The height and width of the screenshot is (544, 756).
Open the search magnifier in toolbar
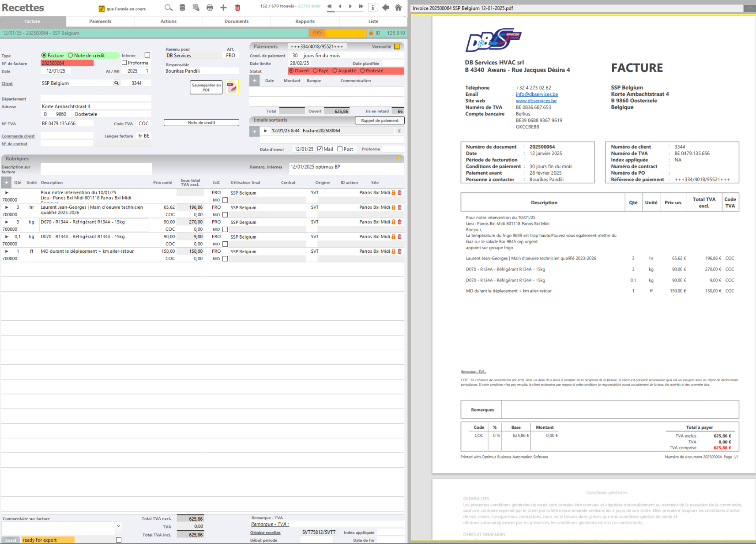tap(168, 8)
